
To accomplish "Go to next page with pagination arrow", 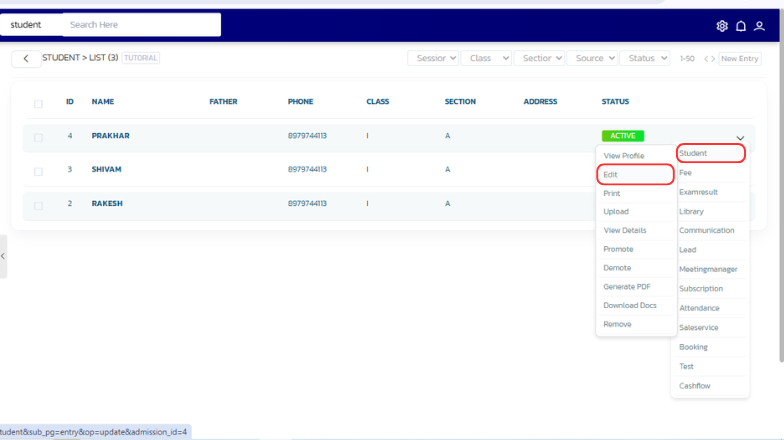I will 712,59.
